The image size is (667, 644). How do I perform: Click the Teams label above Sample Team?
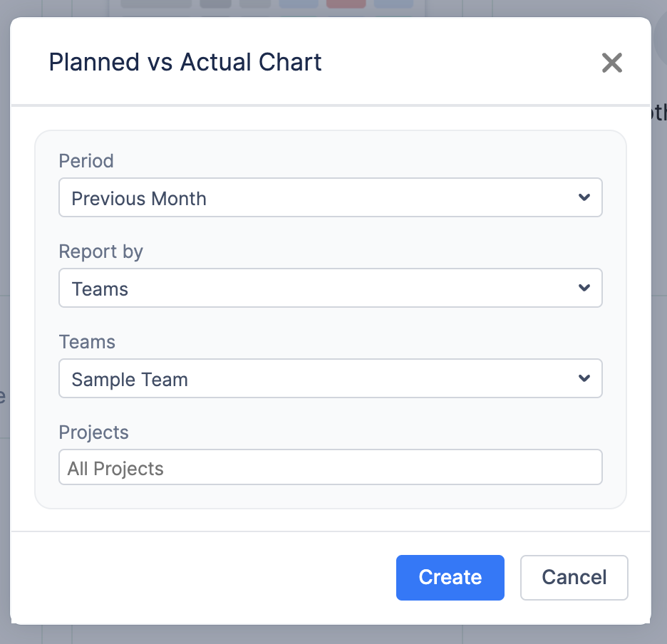click(87, 342)
